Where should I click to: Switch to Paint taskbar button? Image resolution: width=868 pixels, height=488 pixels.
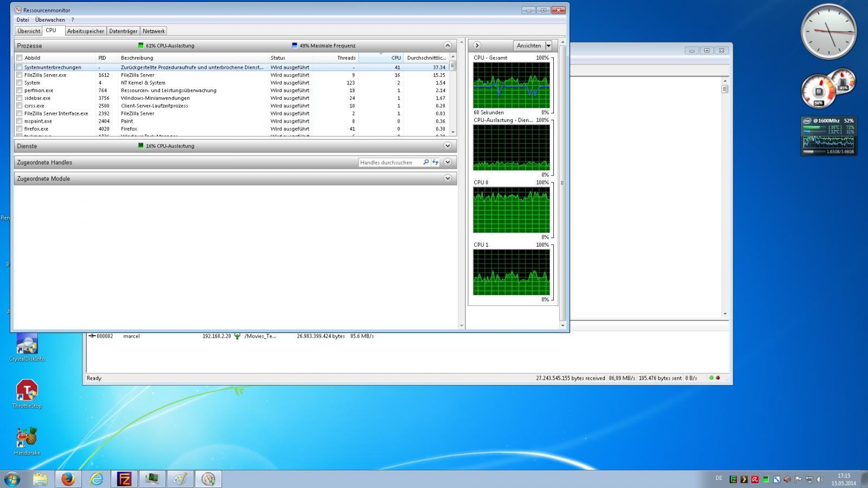180,479
